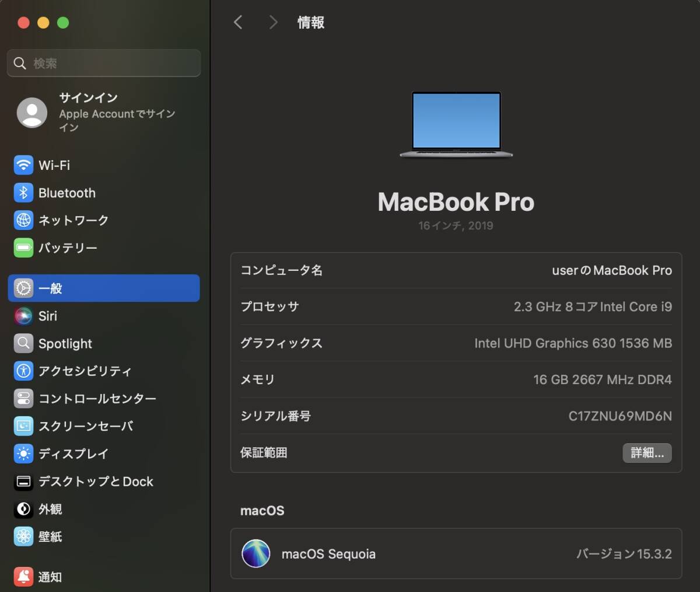Screen dimensions: 700x592
Task: Select Siri in the sidebar
Action: click(x=48, y=316)
